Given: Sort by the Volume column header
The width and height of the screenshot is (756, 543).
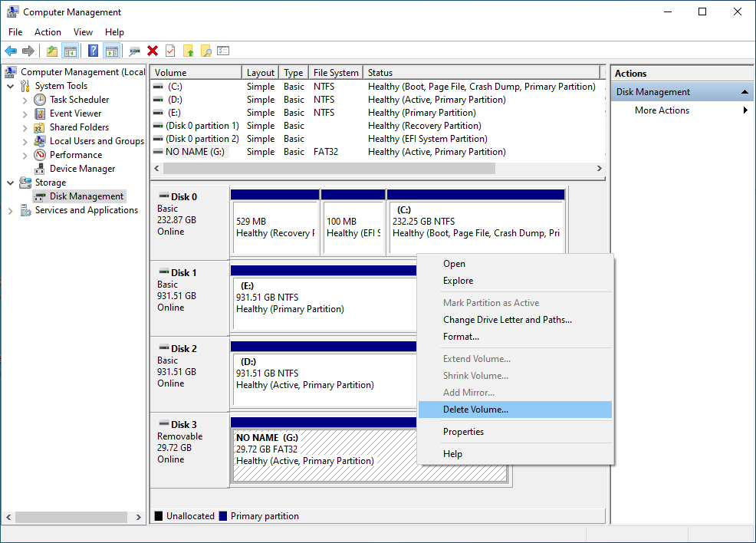Looking at the screenshot, I should point(196,72).
